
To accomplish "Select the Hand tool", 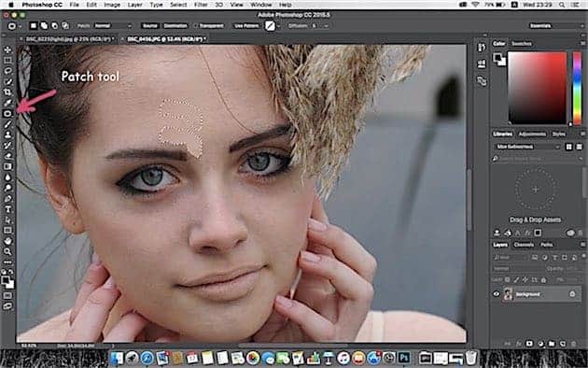I will [7, 241].
